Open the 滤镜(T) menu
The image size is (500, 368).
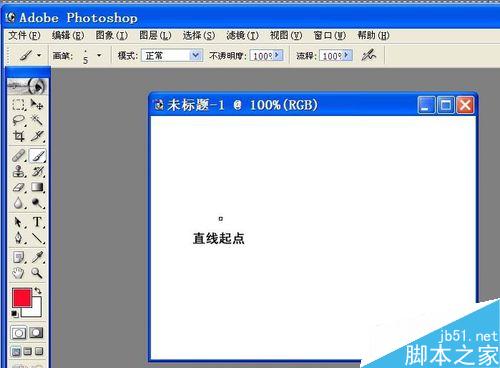[x=242, y=35]
